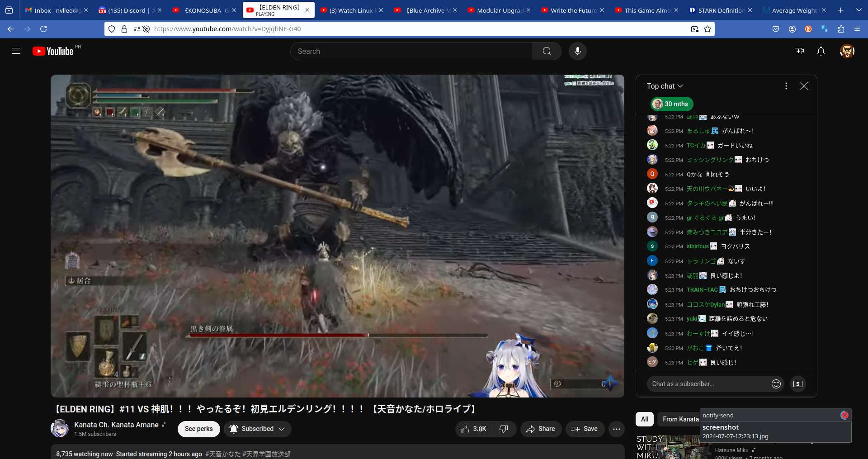Close the live chat panel
The image size is (868, 459).
click(804, 86)
